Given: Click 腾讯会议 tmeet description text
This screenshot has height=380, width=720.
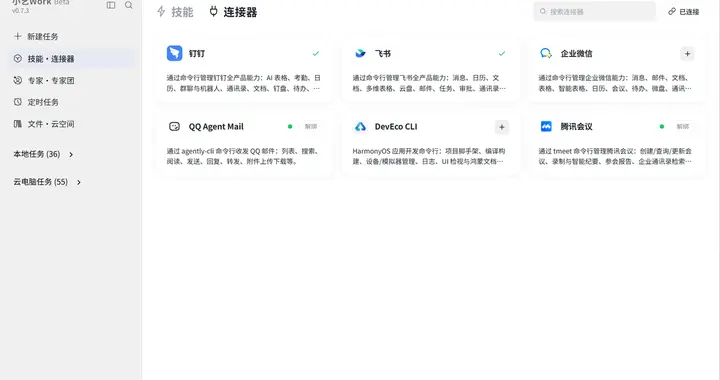Looking at the screenshot, I should pyautogui.click(x=615, y=156).
